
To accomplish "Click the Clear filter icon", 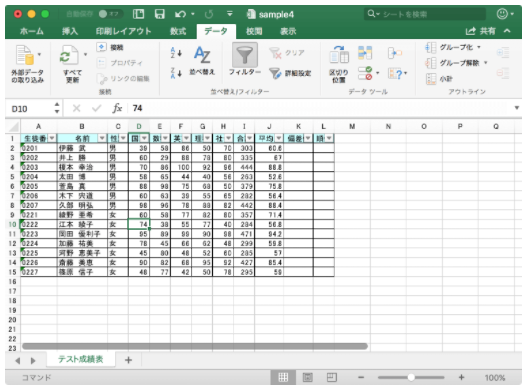I will (275, 53).
